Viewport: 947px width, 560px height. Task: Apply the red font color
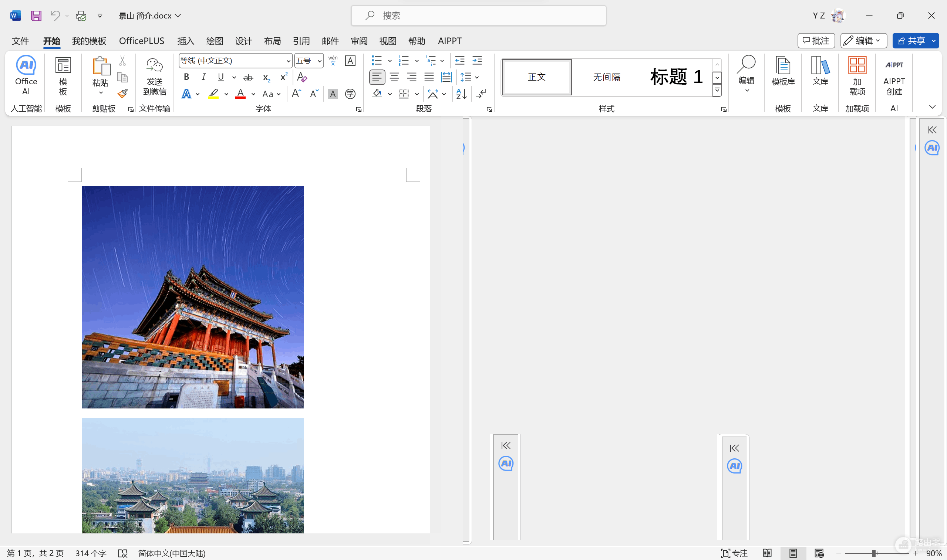240,94
